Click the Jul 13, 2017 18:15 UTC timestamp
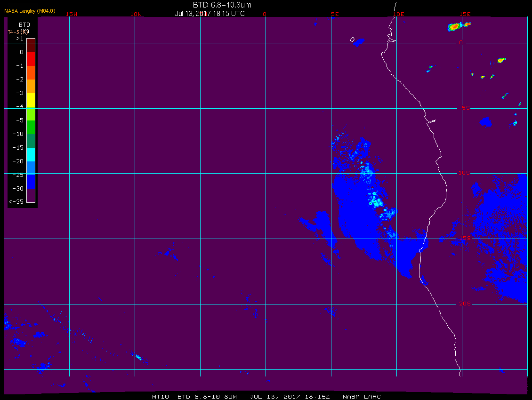 pos(210,14)
